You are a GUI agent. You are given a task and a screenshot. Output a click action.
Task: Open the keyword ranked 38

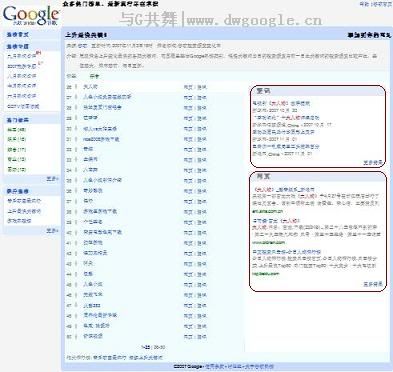pos(100,212)
